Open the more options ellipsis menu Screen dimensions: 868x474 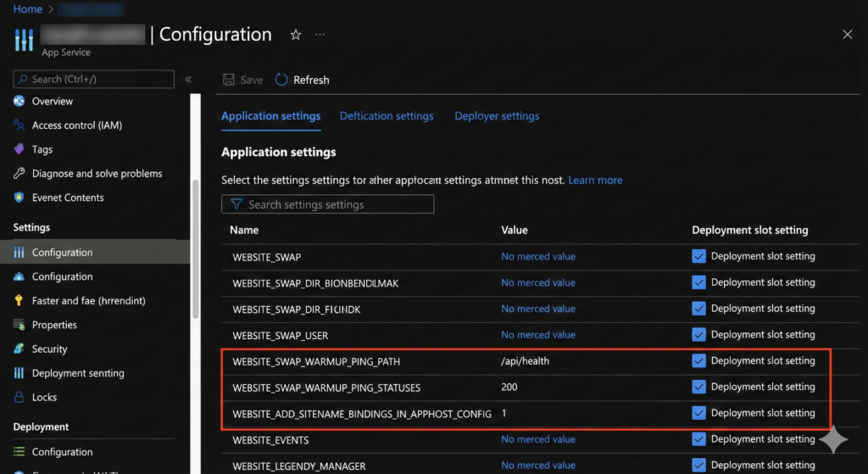(x=320, y=35)
